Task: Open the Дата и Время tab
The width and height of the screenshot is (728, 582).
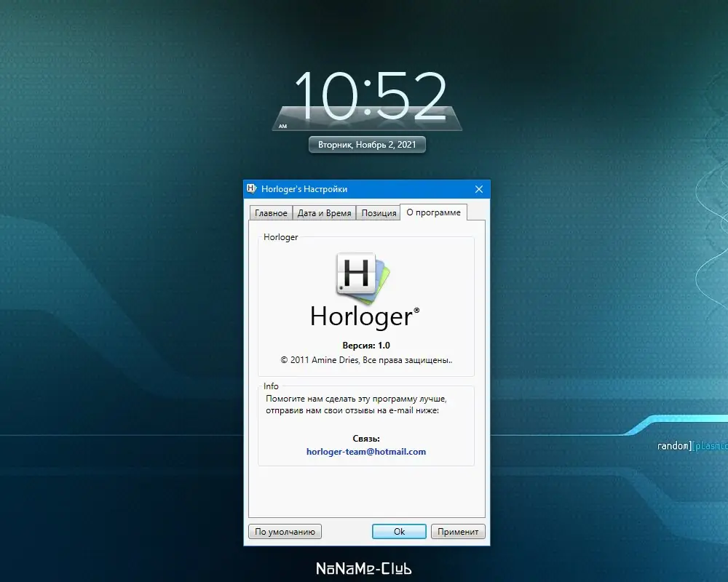Action: [324, 213]
